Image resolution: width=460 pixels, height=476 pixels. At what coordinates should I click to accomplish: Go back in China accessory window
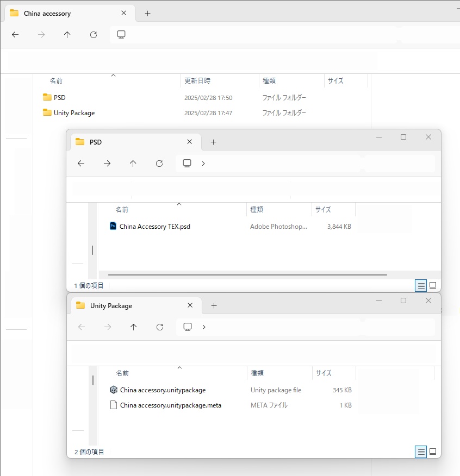click(x=15, y=35)
